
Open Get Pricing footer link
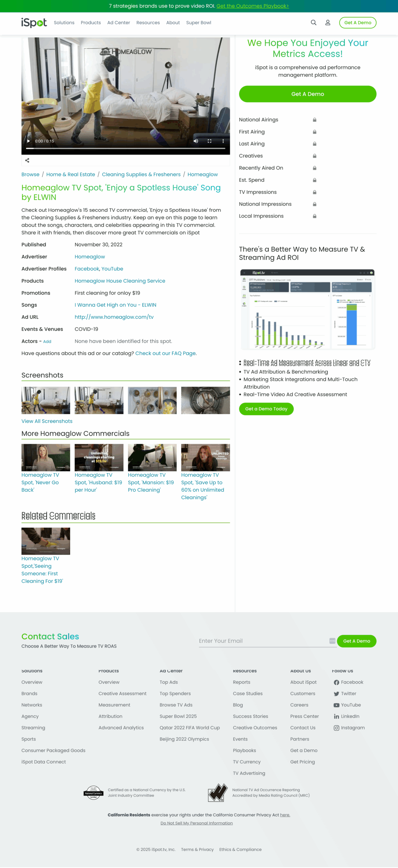coord(302,762)
